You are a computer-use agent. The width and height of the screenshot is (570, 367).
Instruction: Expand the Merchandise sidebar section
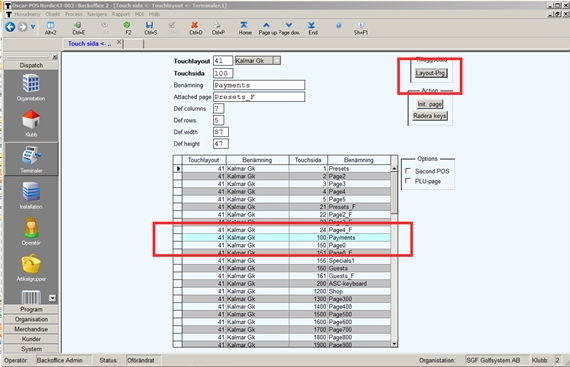(31, 329)
